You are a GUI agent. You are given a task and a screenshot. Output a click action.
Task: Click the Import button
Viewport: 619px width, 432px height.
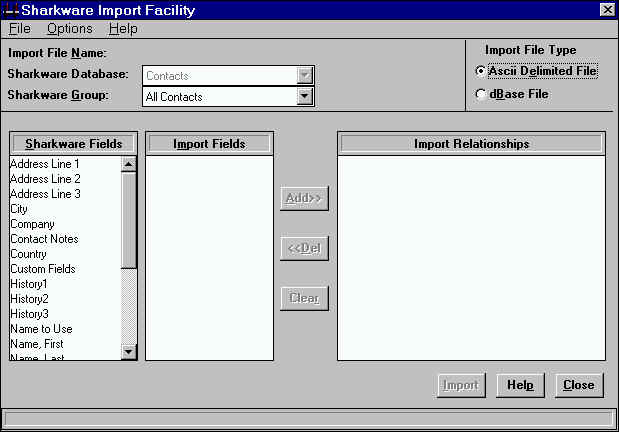coord(461,385)
